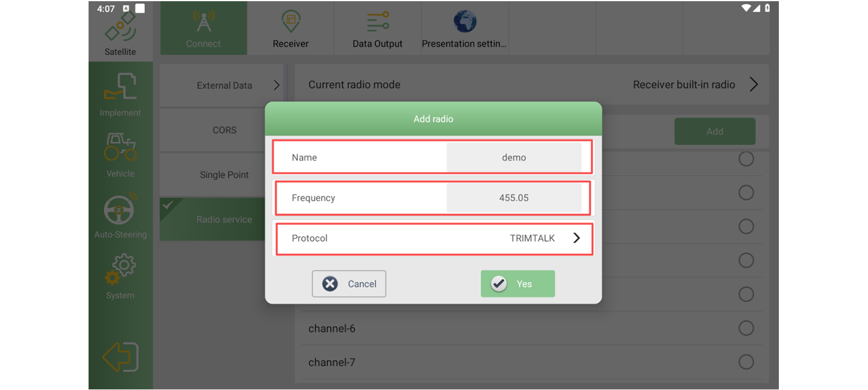
Task: Open the Receiver tab icon
Action: 290,22
